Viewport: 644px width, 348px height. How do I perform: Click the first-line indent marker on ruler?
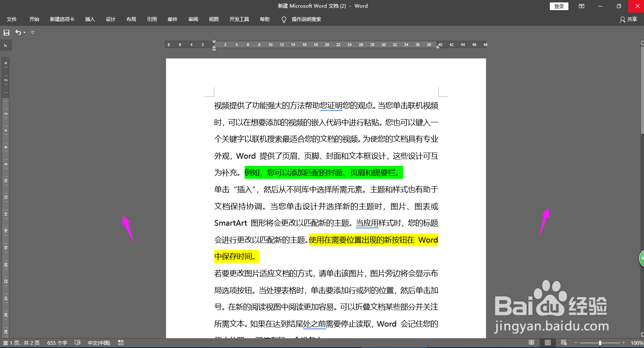(x=214, y=42)
